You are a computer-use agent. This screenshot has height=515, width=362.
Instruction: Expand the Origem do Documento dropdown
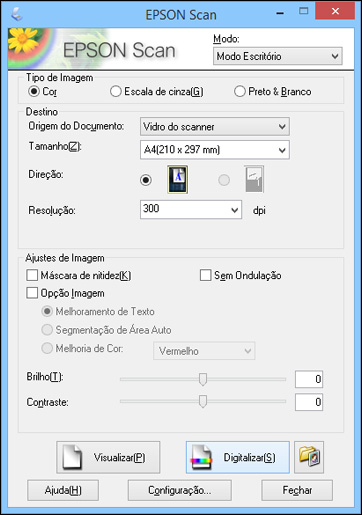coord(215,127)
